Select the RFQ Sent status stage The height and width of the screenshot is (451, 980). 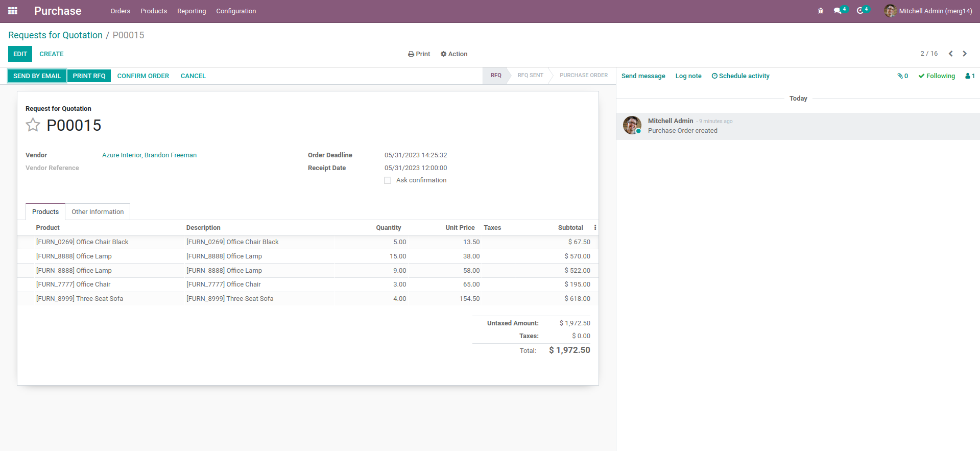(x=530, y=76)
